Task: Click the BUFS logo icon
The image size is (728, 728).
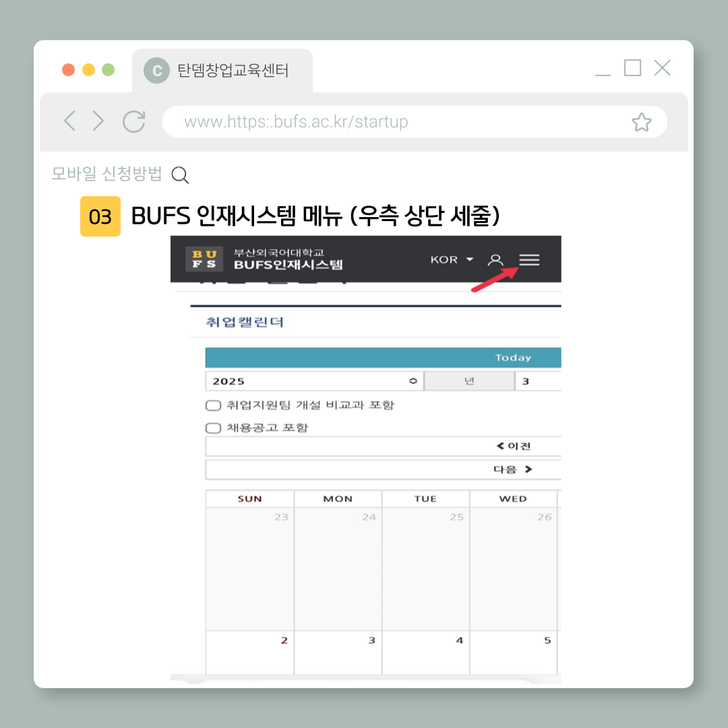Action: click(x=204, y=260)
